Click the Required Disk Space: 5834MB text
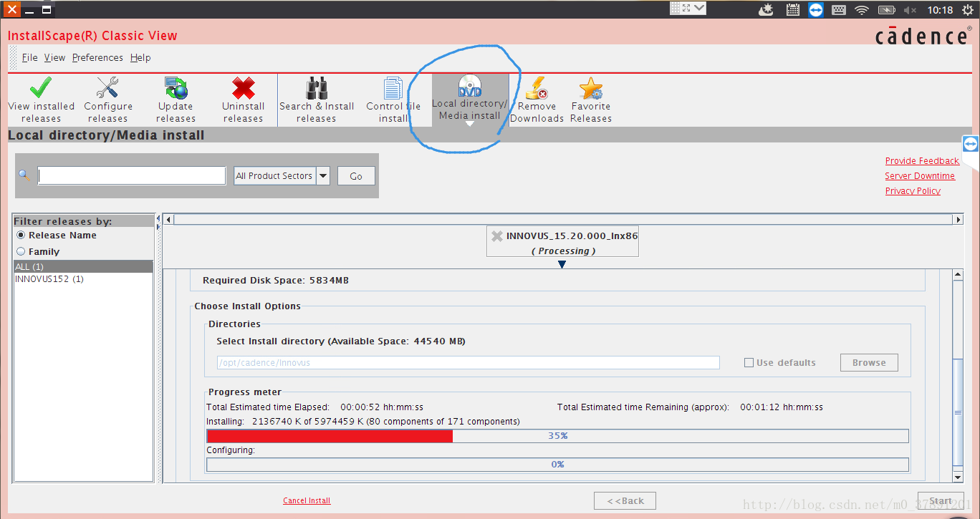Image resolution: width=980 pixels, height=519 pixels. [276, 281]
